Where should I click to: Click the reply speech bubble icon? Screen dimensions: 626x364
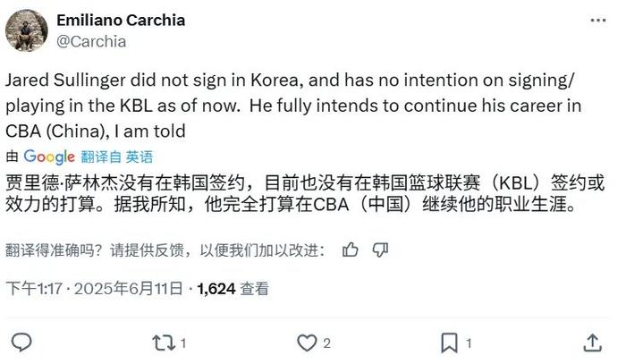point(21,342)
